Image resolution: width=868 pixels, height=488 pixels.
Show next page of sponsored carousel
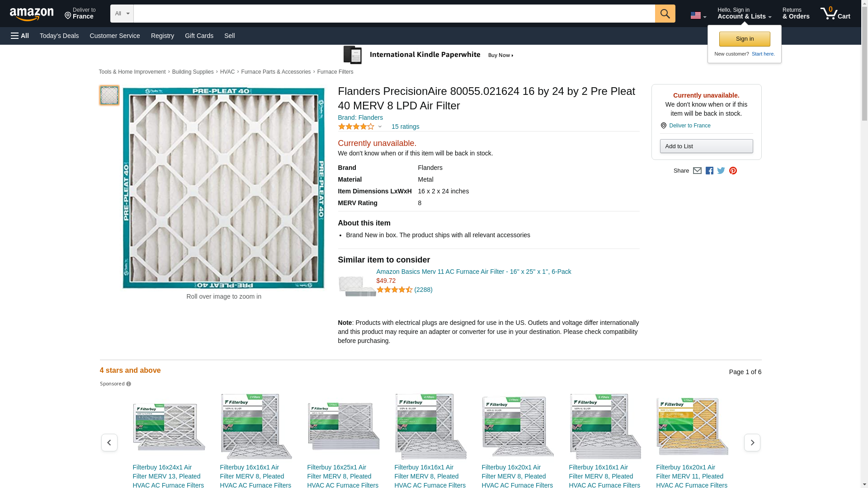coord(752,443)
